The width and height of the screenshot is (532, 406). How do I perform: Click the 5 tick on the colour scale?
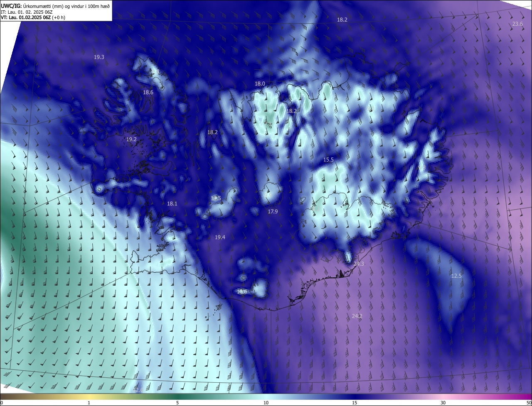[177, 403]
